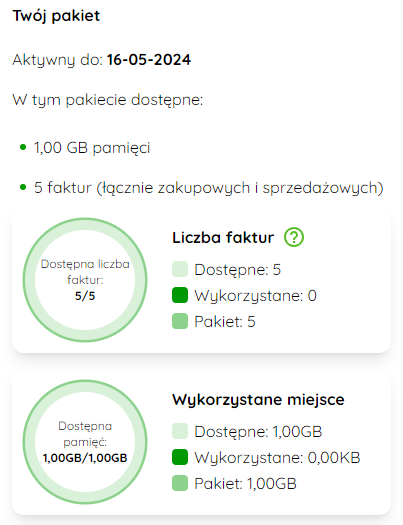
Task: Click the W tym pakiecie dostępne text
Action: coord(108,100)
